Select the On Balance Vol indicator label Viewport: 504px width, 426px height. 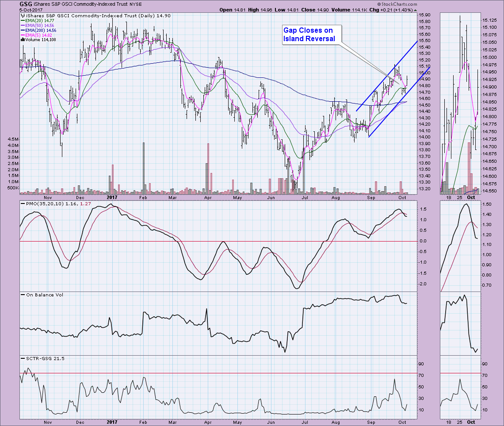click(x=45, y=295)
